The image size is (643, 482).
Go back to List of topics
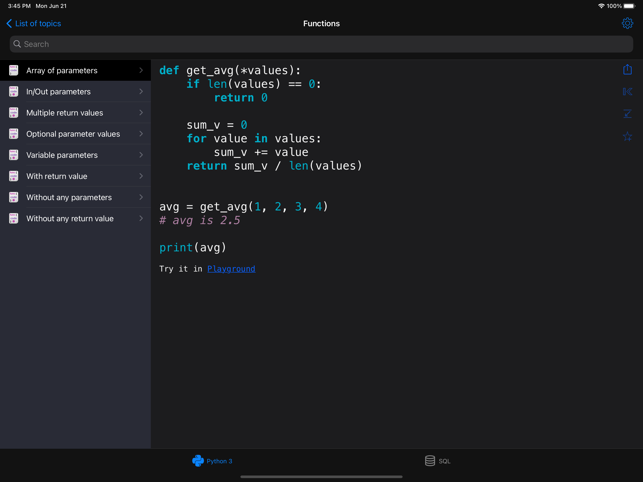click(x=34, y=23)
